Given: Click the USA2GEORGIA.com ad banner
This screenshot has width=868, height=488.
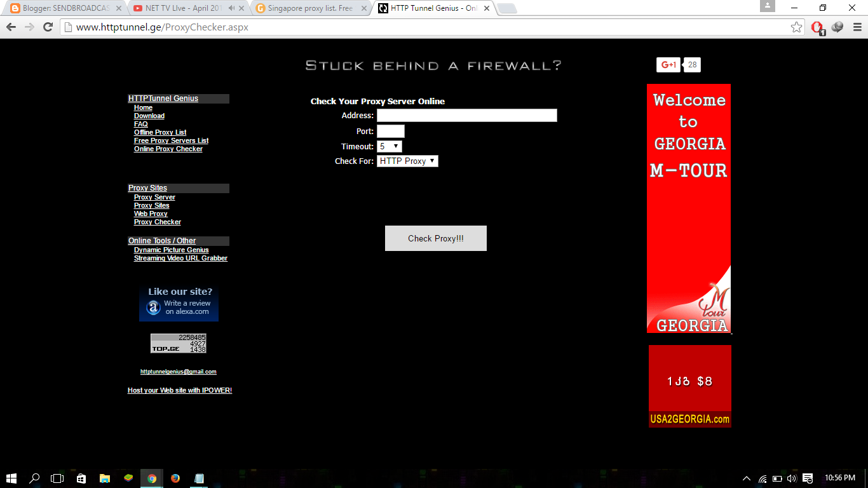Looking at the screenshot, I should pos(690,386).
